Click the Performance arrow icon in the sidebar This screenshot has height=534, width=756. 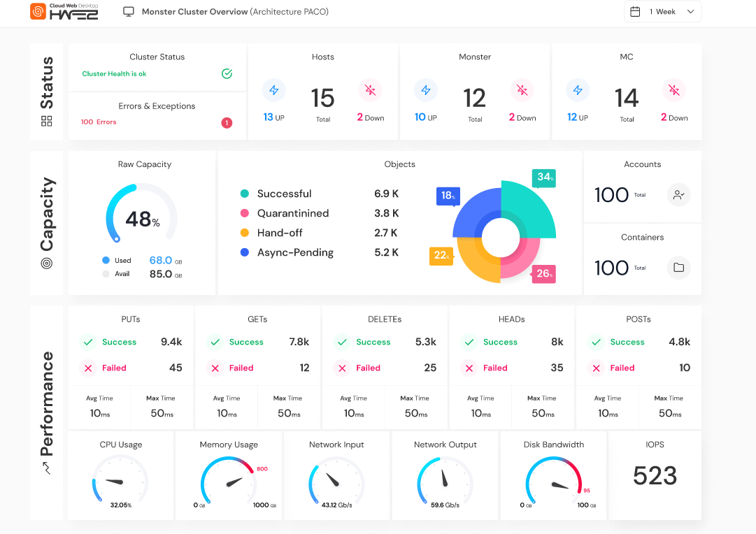(x=47, y=468)
